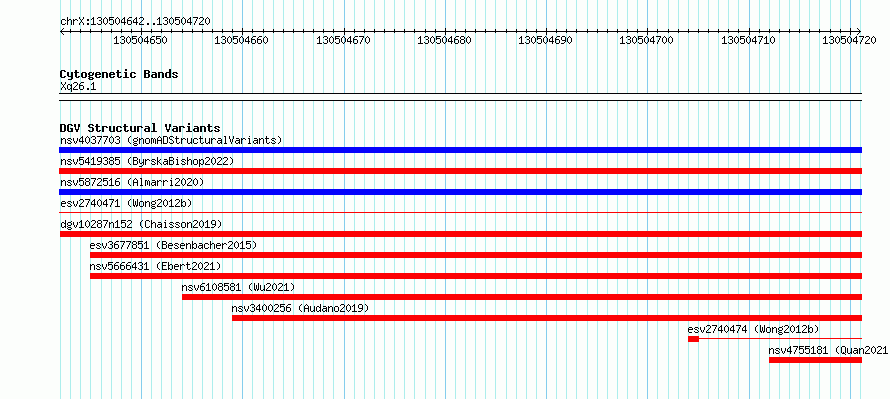Screen dimensions: 890x399
Task: Click ruler position 130504650
Action: [141, 41]
